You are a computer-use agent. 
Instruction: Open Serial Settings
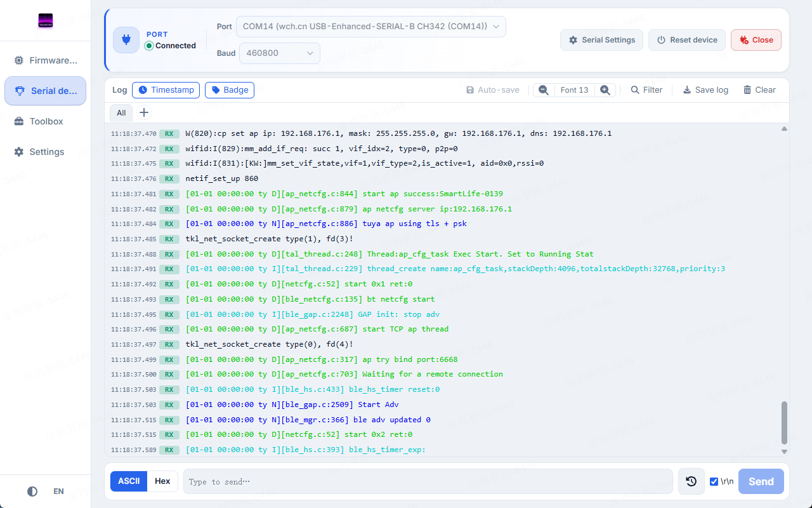click(x=601, y=40)
